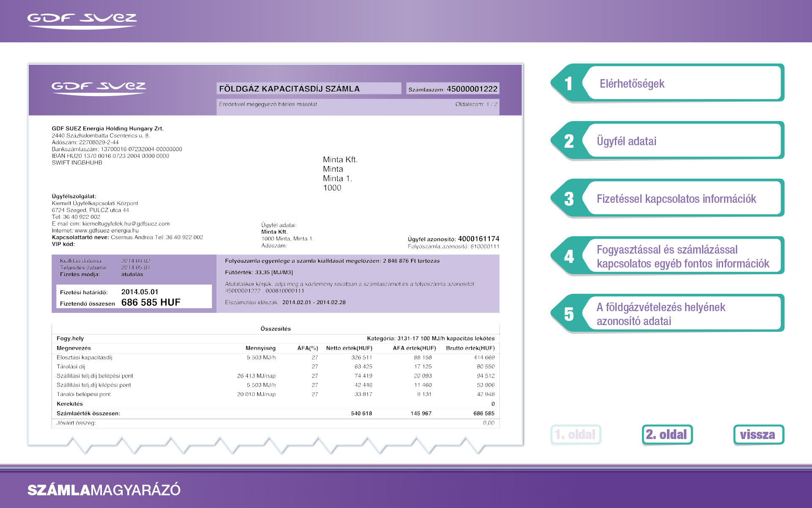Click Ügyfél azonosító 4000161174
The image size is (812, 508).
(x=453, y=239)
